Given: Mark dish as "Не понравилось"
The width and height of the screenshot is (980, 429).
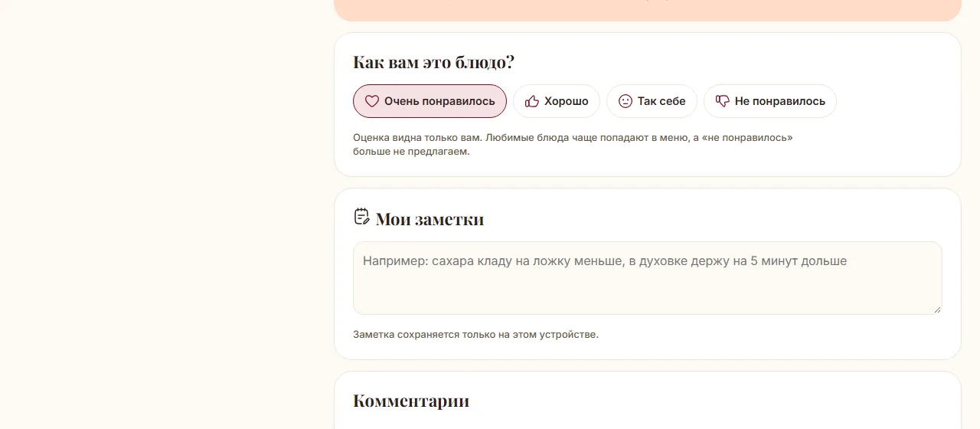Looking at the screenshot, I should 770,101.
